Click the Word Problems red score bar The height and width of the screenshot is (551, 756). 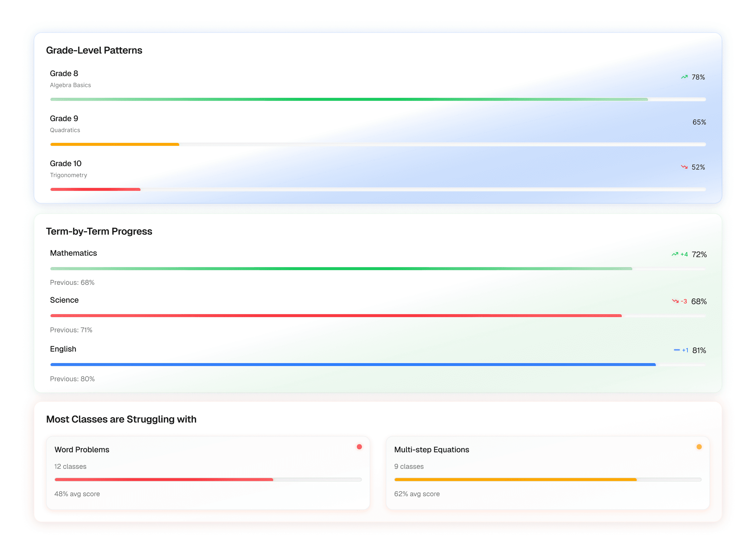(x=164, y=480)
